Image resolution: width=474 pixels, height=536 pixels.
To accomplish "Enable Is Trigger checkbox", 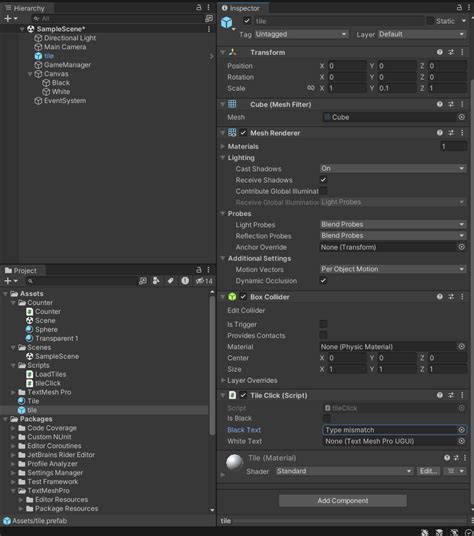I will (x=323, y=324).
